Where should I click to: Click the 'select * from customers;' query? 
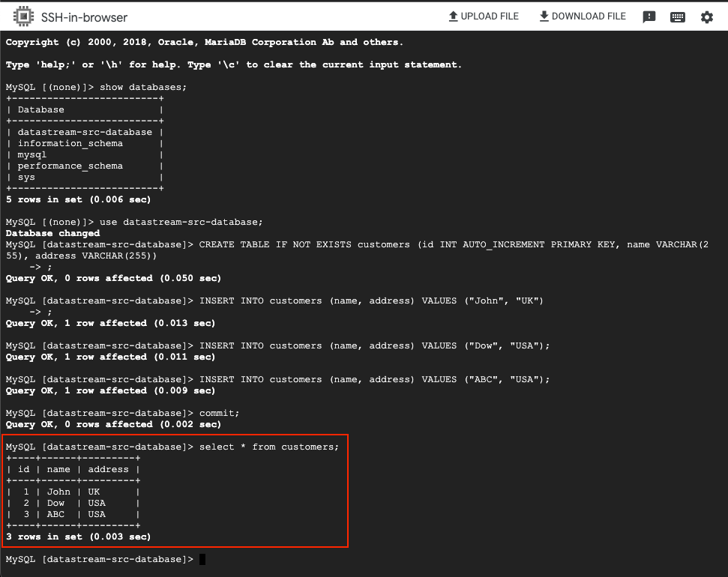[268, 447]
